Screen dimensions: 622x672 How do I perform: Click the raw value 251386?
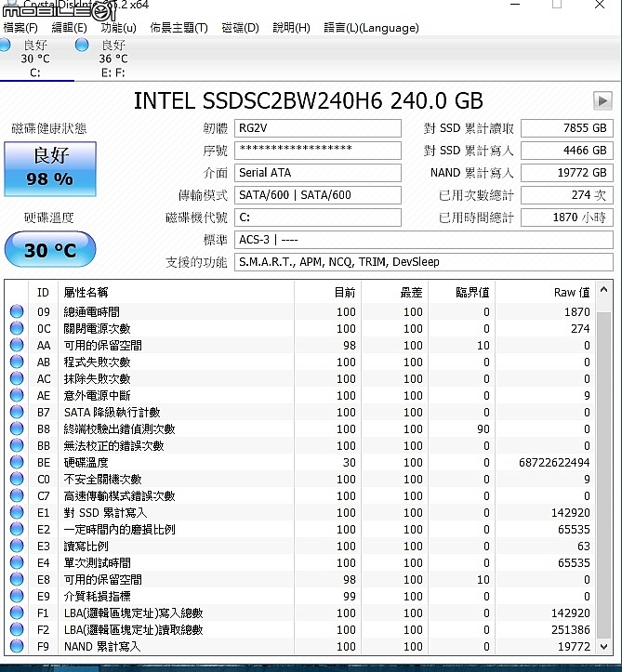pos(570,629)
